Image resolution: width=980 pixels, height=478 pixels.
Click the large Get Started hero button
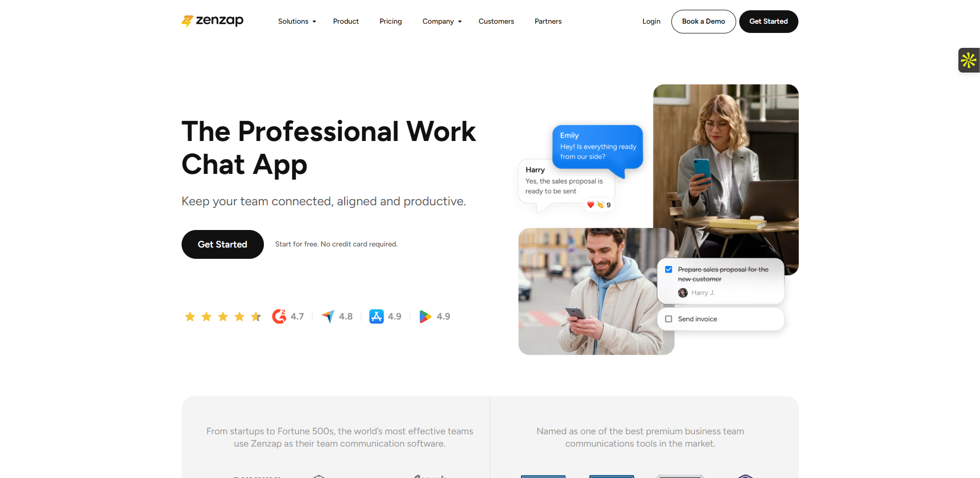[223, 244]
